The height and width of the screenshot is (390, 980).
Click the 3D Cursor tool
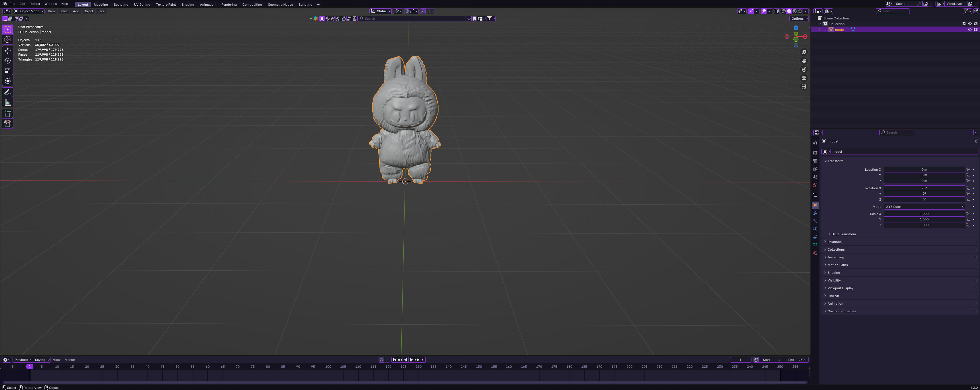click(x=8, y=40)
